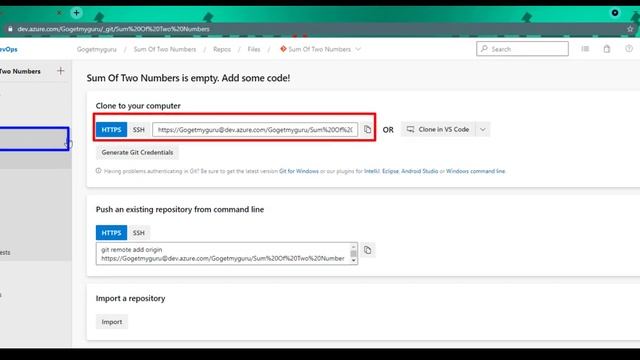Add new item with sidebar plus icon
This screenshot has height=360, width=640.
pos(60,71)
